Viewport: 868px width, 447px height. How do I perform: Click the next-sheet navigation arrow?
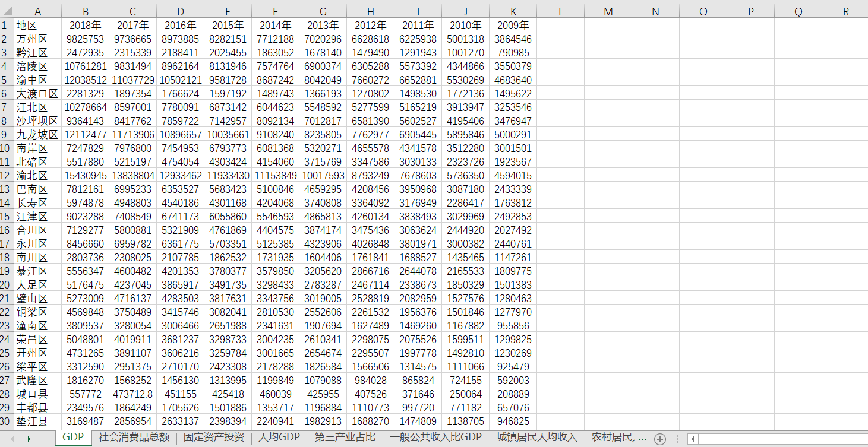click(x=29, y=439)
